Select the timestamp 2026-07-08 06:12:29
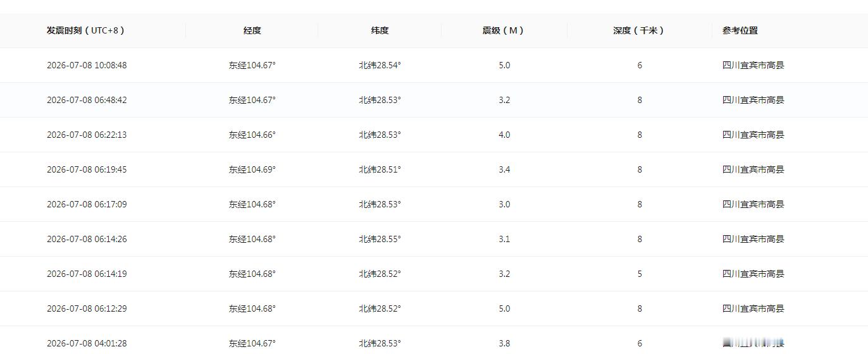This screenshot has width=868, height=354. point(87,308)
